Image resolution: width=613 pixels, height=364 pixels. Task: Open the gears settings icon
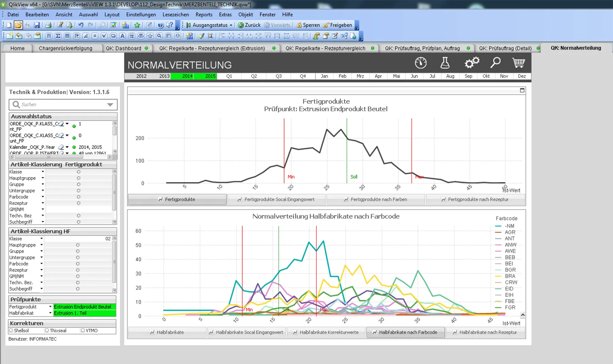[472, 63]
